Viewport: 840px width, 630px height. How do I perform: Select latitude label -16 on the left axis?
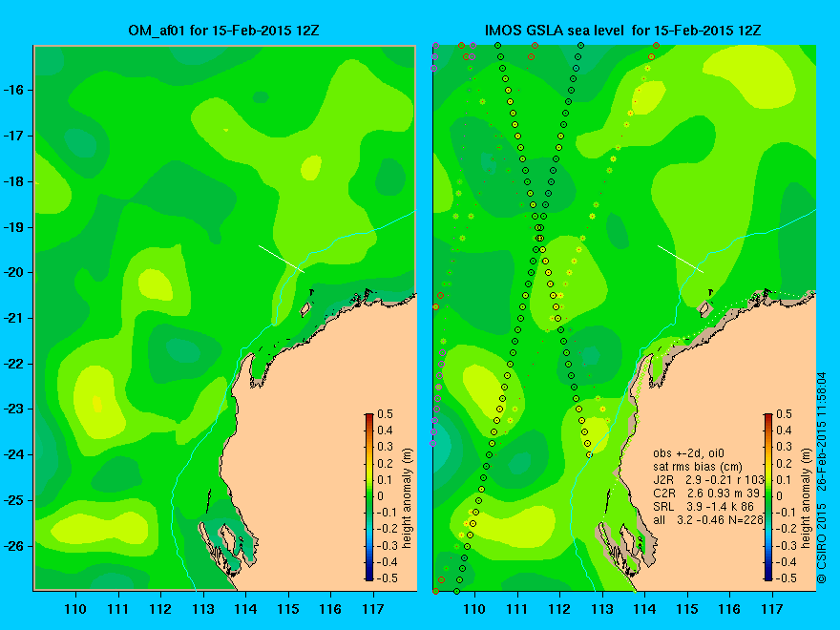click(13, 90)
